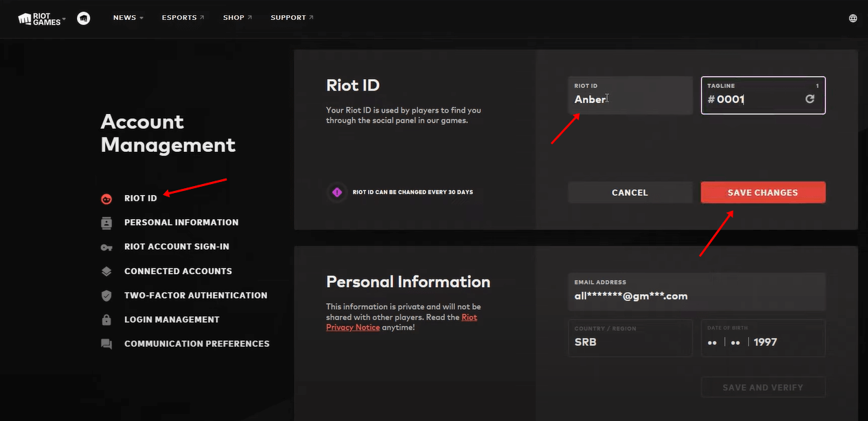Open the Support menu link
Screen dimensions: 868x421
[292, 18]
